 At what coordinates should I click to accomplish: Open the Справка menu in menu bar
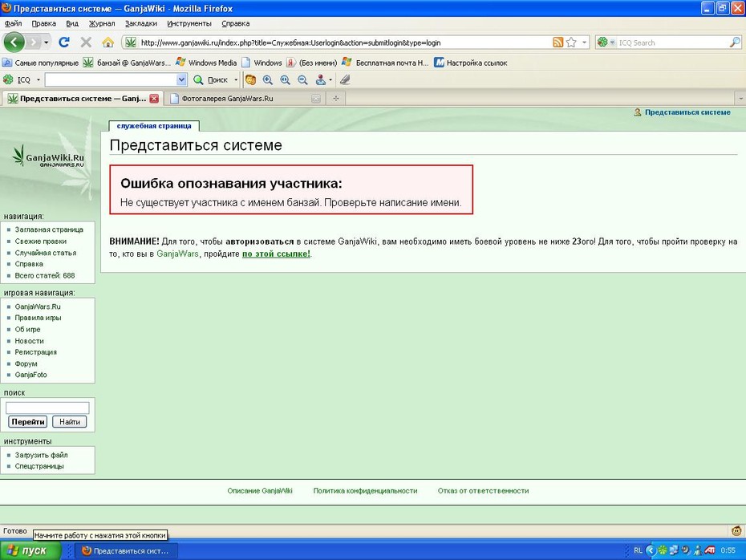[236, 23]
